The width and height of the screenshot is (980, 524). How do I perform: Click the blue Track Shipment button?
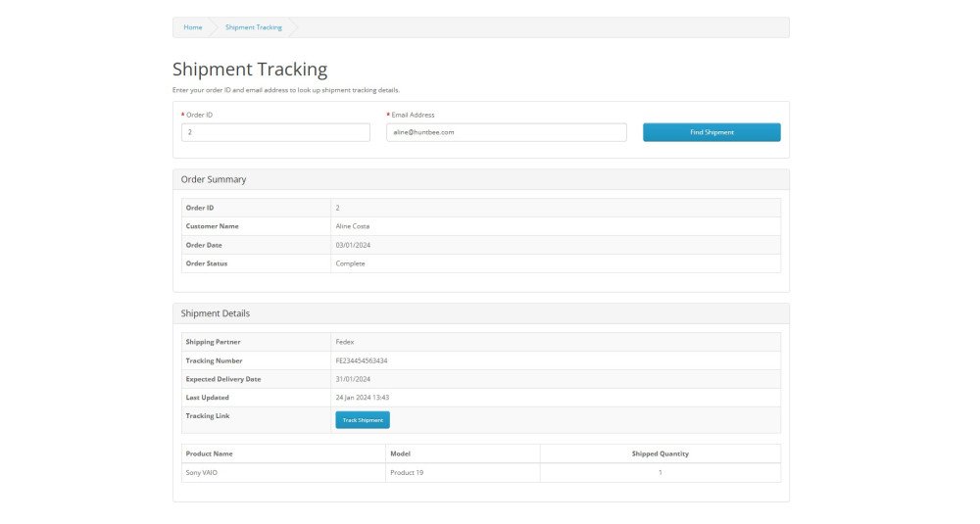coord(363,420)
